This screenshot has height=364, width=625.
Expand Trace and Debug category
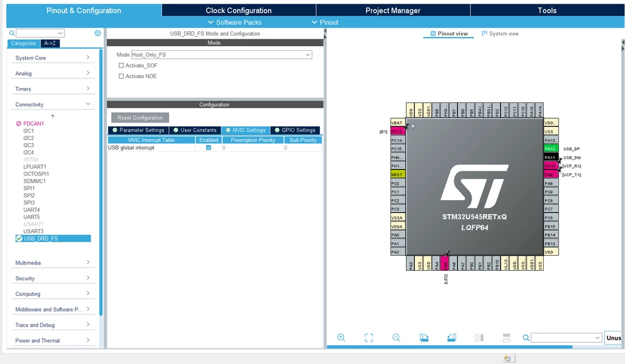tap(53, 325)
